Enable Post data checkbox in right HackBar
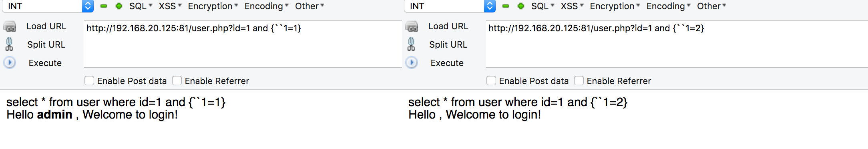 click(491, 81)
